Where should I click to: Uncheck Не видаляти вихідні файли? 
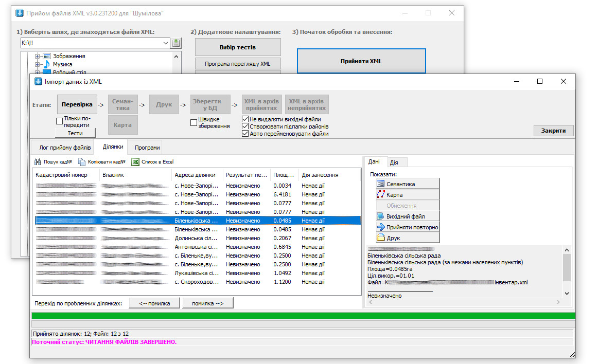tap(245, 119)
